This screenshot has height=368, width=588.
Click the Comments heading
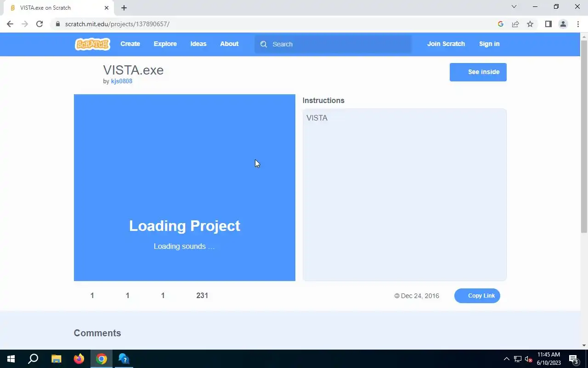coord(97,333)
